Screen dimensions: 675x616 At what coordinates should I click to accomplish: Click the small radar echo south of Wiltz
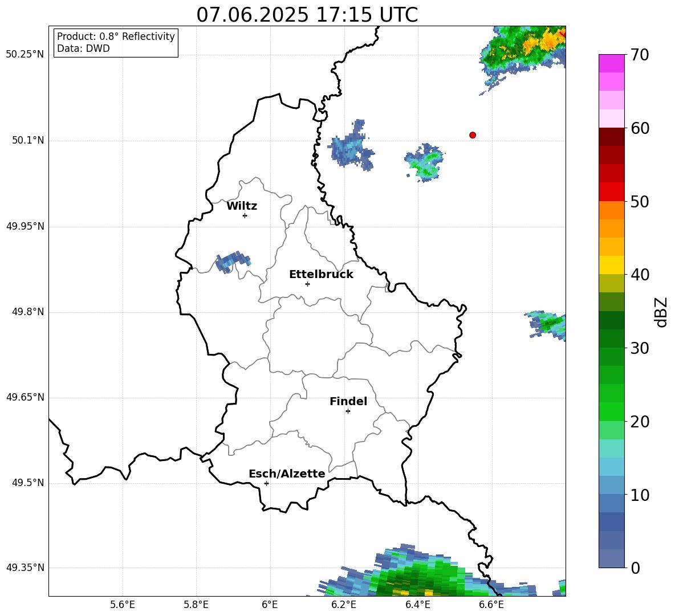(233, 262)
